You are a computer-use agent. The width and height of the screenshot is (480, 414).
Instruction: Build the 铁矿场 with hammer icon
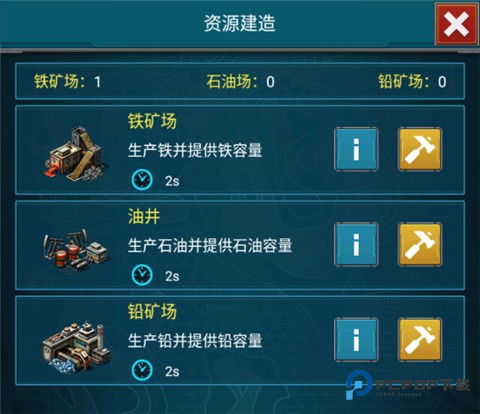[420, 149]
